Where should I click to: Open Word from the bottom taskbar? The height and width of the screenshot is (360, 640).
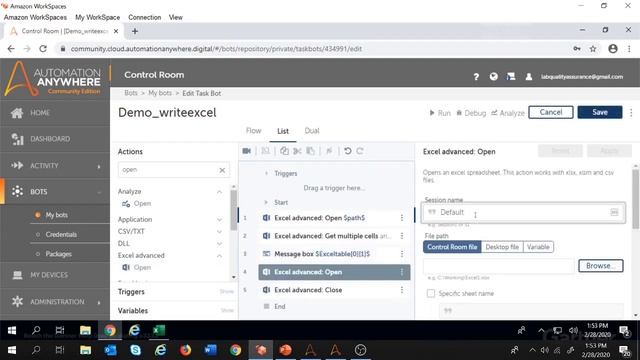tap(210, 350)
